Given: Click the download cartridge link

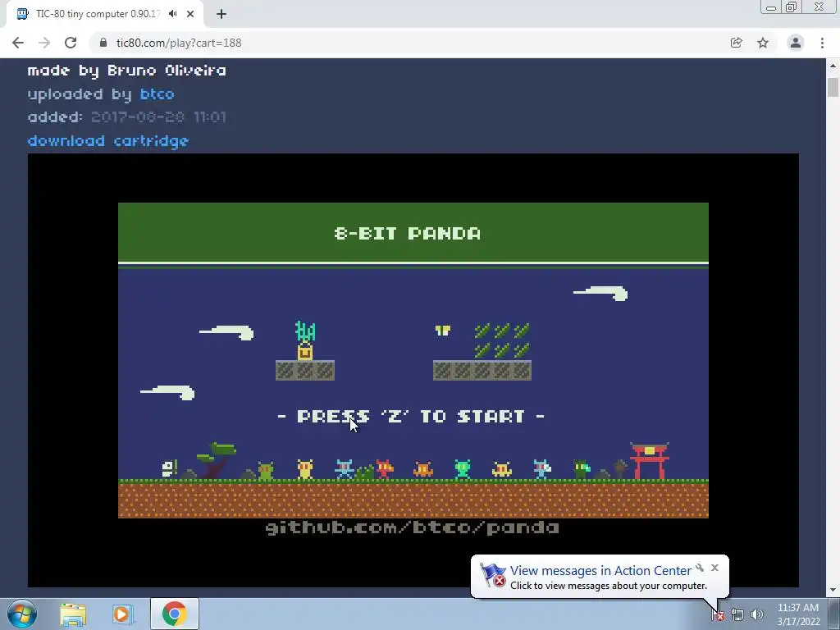Looking at the screenshot, I should [x=108, y=141].
